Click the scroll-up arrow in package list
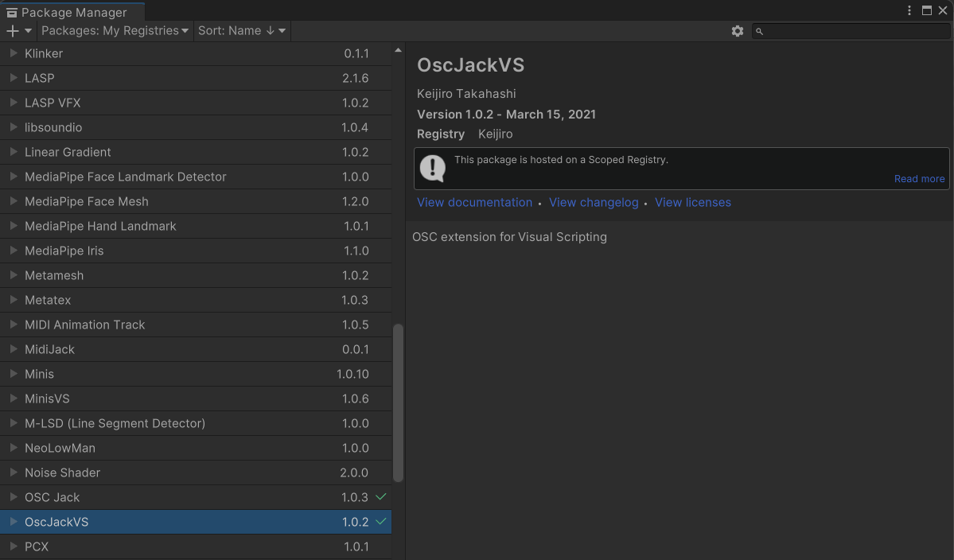The height and width of the screenshot is (560, 954). [399, 52]
